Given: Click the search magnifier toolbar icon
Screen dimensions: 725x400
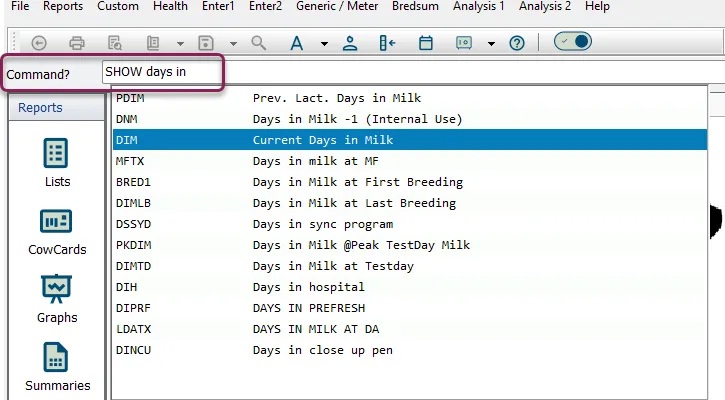Looking at the screenshot, I should click(258, 43).
